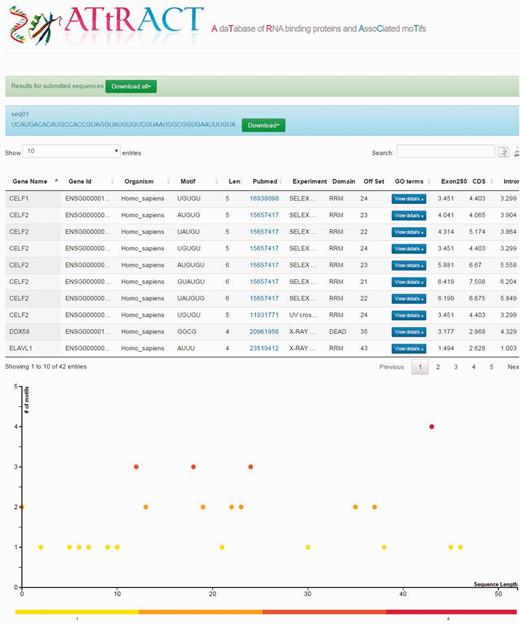
Task: View GO term details for DDX58 row
Action: 409,332
